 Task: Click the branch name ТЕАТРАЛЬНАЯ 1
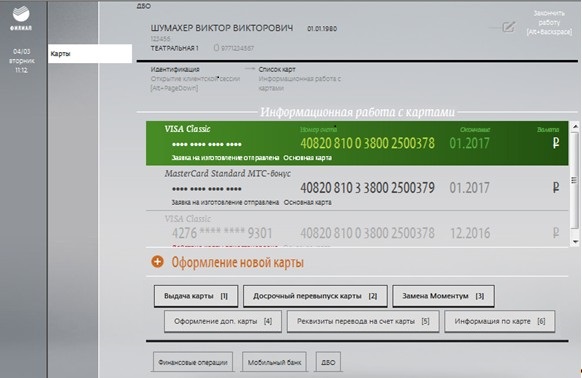point(174,48)
